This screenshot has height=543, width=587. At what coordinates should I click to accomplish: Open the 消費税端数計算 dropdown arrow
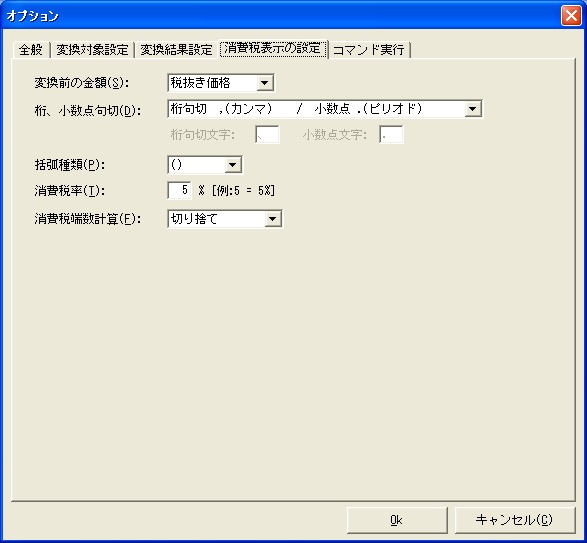tap(273, 219)
